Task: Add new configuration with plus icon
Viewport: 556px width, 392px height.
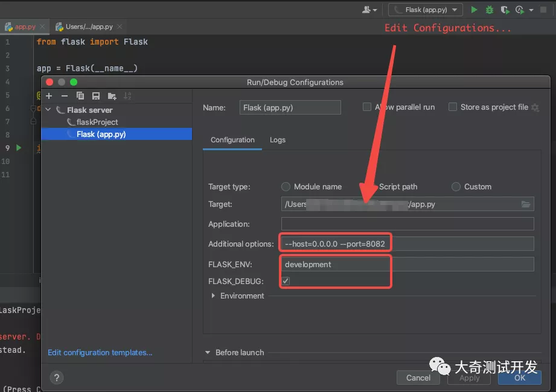Action: click(x=49, y=96)
